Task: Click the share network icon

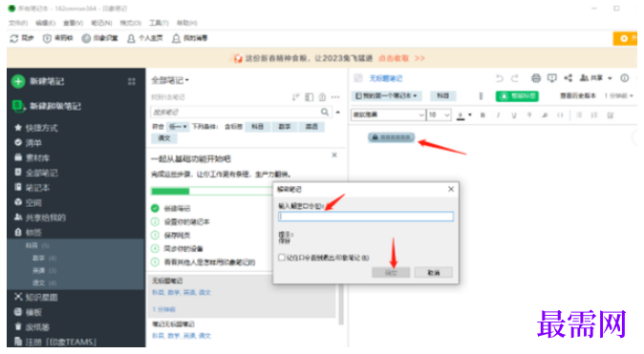Action: [x=568, y=78]
